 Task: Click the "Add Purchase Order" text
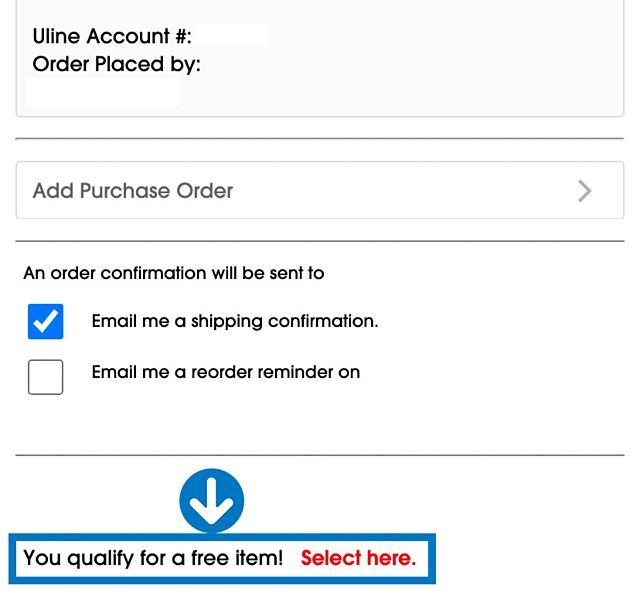[133, 190]
